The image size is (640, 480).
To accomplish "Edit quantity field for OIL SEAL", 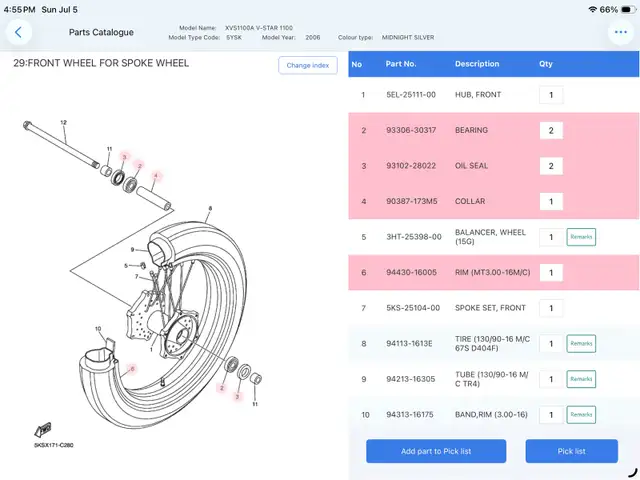I will tap(551, 166).
